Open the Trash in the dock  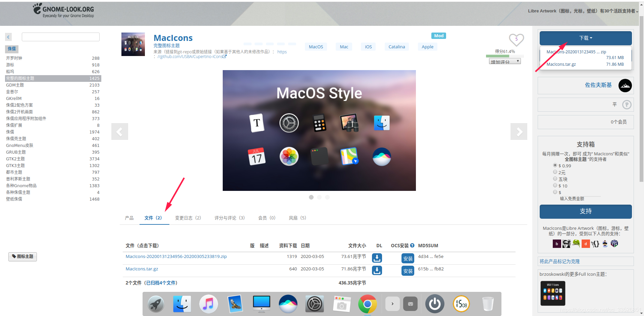click(x=488, y=304)
